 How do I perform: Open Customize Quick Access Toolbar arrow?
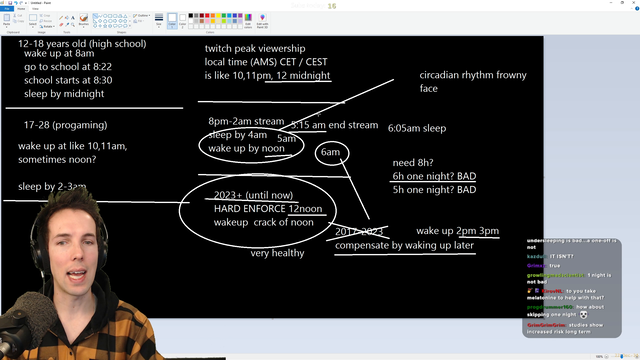point(26,3)
